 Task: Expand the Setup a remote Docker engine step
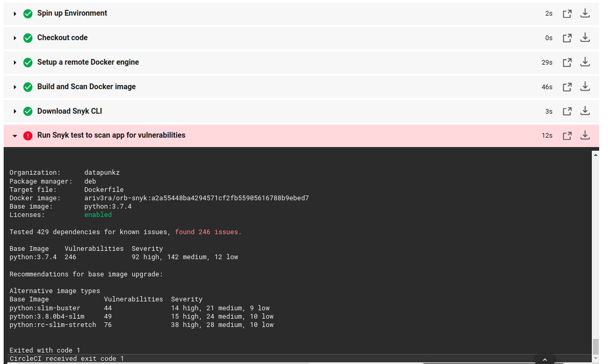click(15, 62)
